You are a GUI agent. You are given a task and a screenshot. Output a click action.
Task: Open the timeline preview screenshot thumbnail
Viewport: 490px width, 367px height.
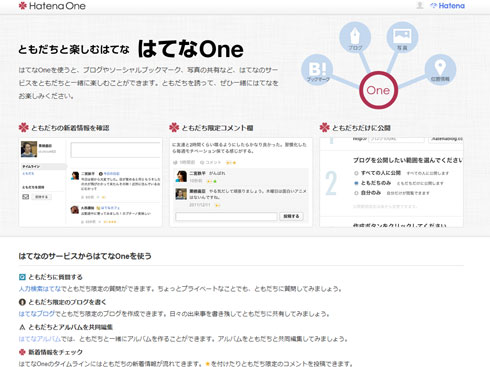90,182
